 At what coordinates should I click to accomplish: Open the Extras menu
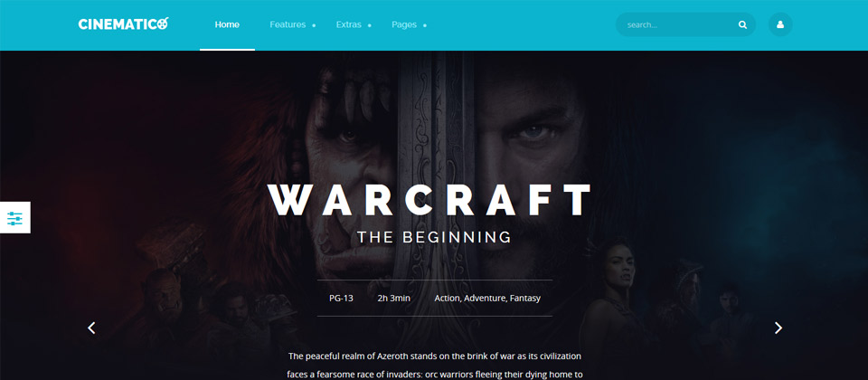point(348,25)
